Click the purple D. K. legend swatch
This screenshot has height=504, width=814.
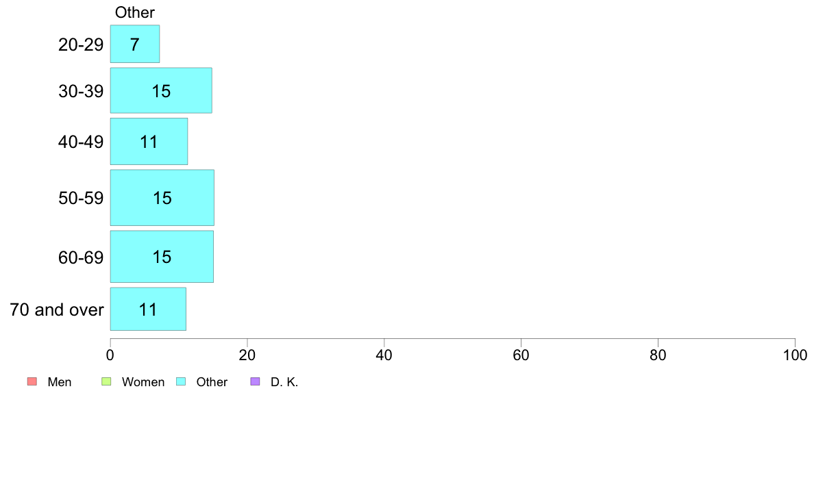click(x=255, y=381)
